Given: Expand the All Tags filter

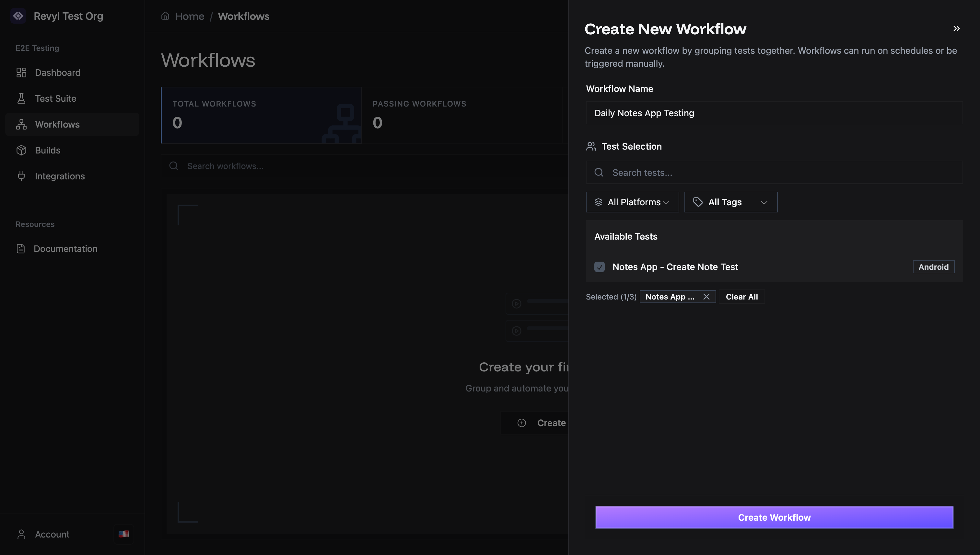Looking at the screenshot, I should tap(730, 202).
